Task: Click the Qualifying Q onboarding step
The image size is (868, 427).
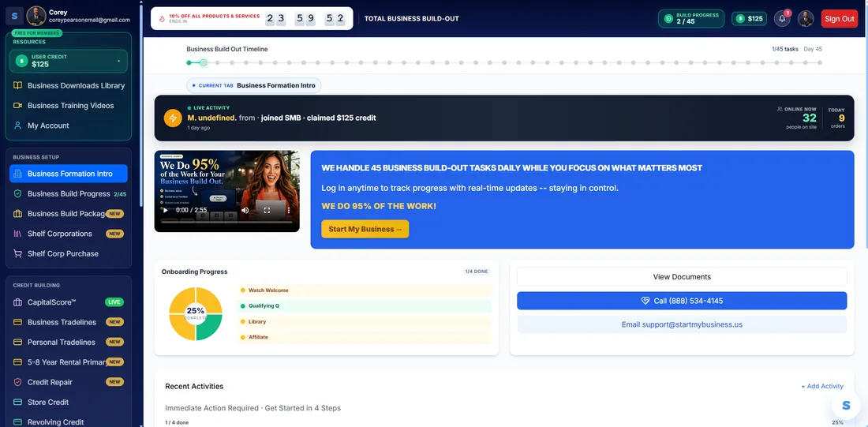Action: pyautogui.click(x=364, y=305)
